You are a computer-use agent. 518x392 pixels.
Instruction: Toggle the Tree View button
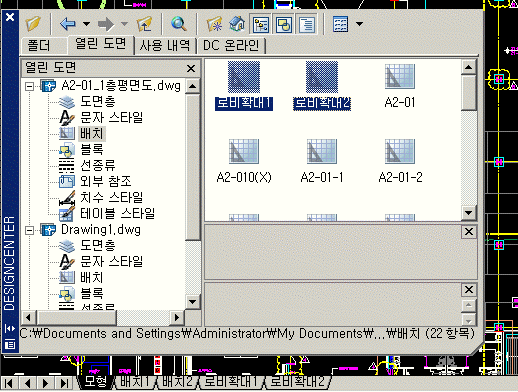pos(261,24)
